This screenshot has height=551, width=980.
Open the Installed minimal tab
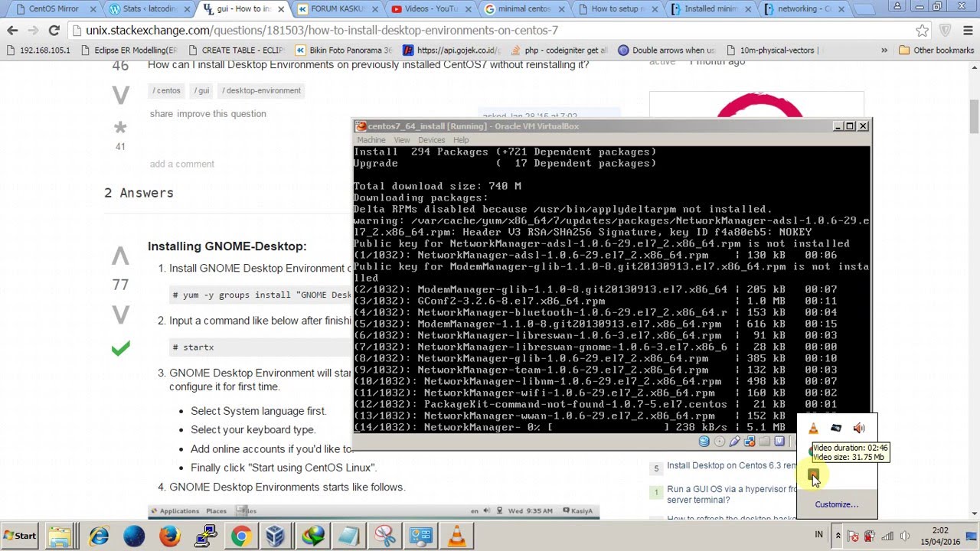click(x=712, y=9)
